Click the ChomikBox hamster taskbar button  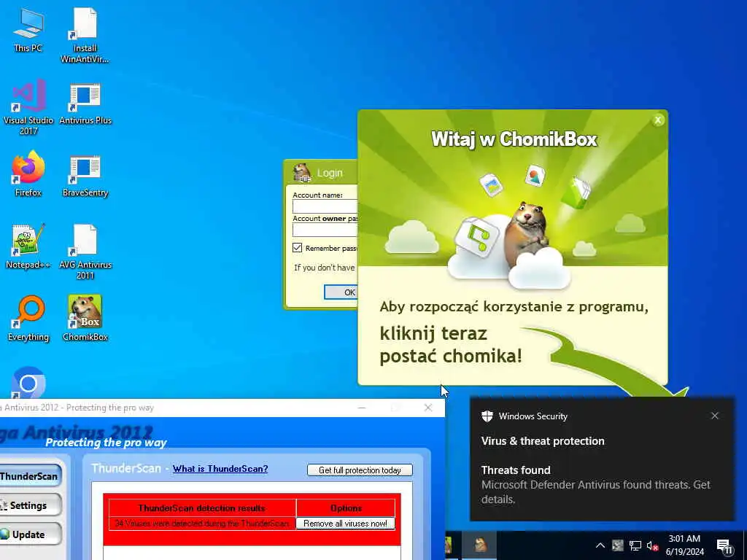[x=481, y=545]
